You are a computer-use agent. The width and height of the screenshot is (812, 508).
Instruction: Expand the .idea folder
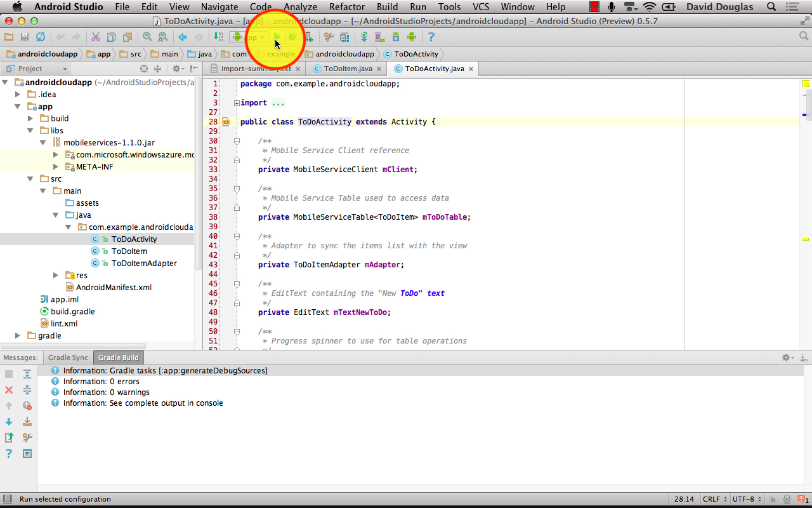point(18,94)
